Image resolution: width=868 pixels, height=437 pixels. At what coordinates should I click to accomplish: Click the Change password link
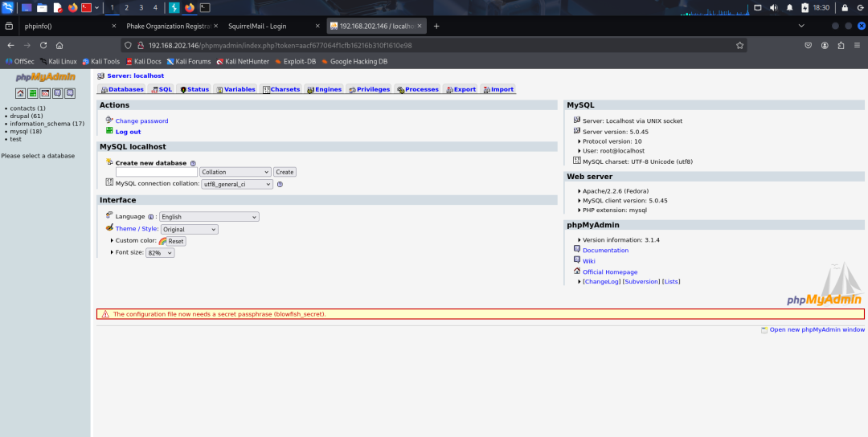click(141, 121)
